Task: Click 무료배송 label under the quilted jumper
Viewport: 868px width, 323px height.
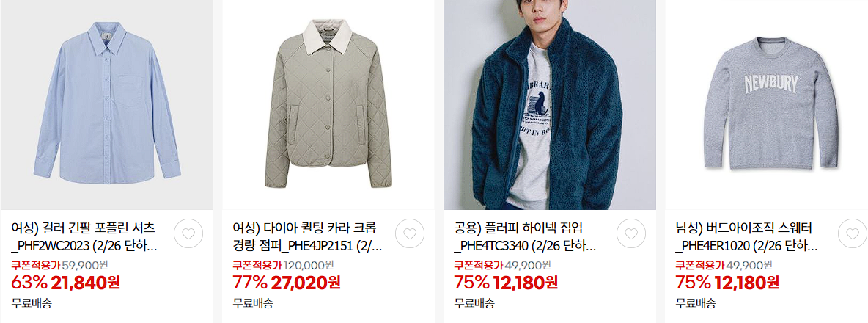Action: (253, 303)
